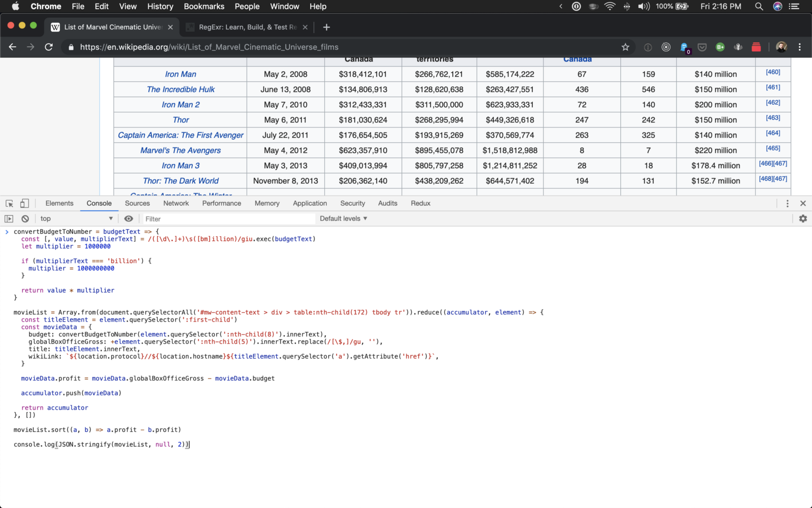The image size is (812, 508).
Task: Open Chrome three-dot menu
Action: (x=800, y=47)
